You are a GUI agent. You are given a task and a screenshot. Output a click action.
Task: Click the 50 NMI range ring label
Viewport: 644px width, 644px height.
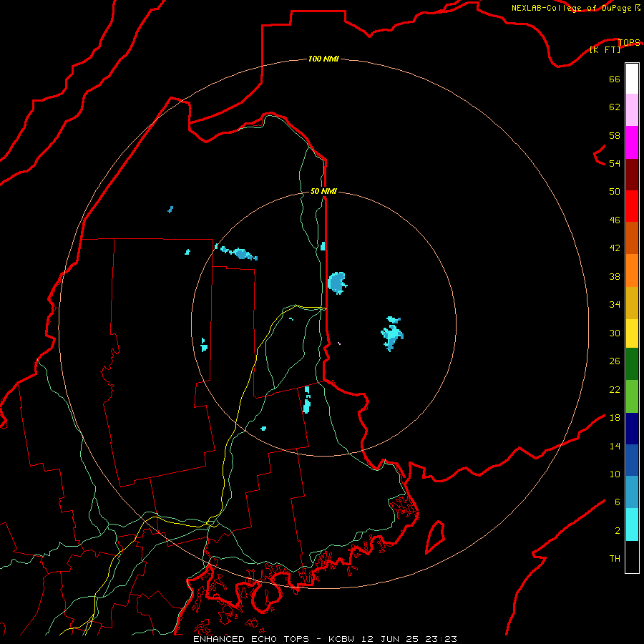pos(323,191)
